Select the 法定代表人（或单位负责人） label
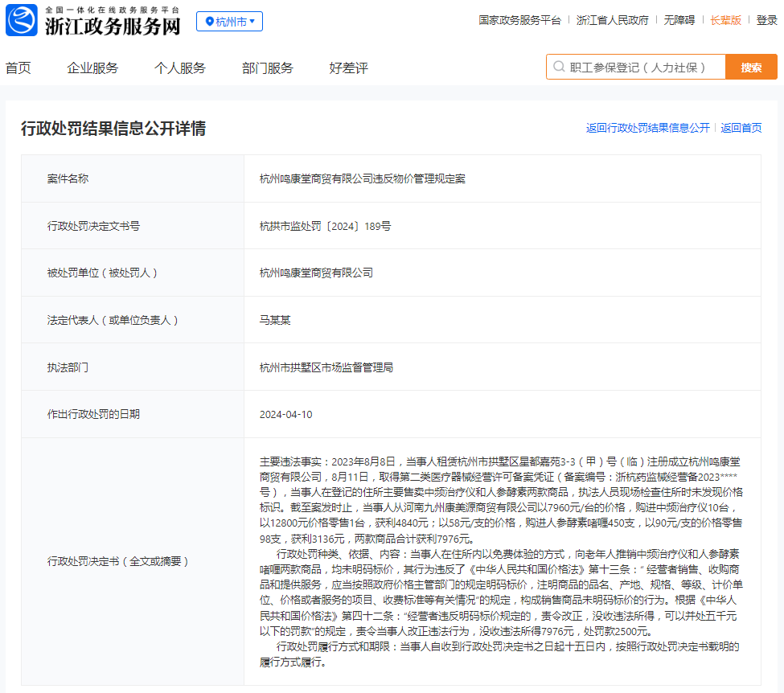 (x=113, y=320)
